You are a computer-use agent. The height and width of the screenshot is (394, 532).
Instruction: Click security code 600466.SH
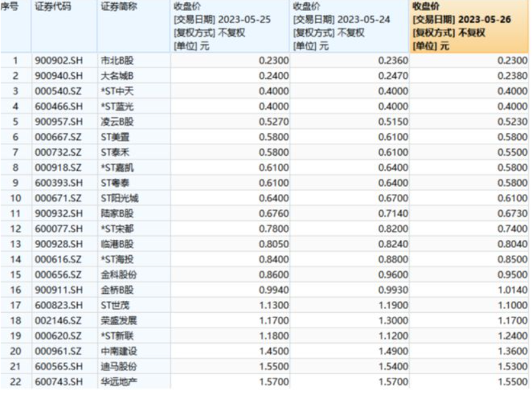point(59,107)
